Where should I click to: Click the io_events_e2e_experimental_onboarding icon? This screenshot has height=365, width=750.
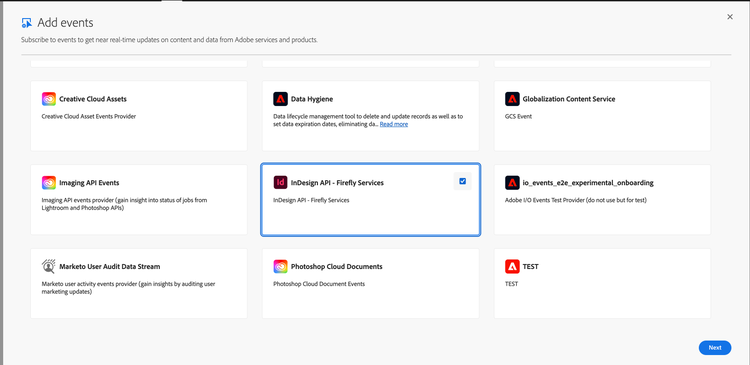point(512,183)
